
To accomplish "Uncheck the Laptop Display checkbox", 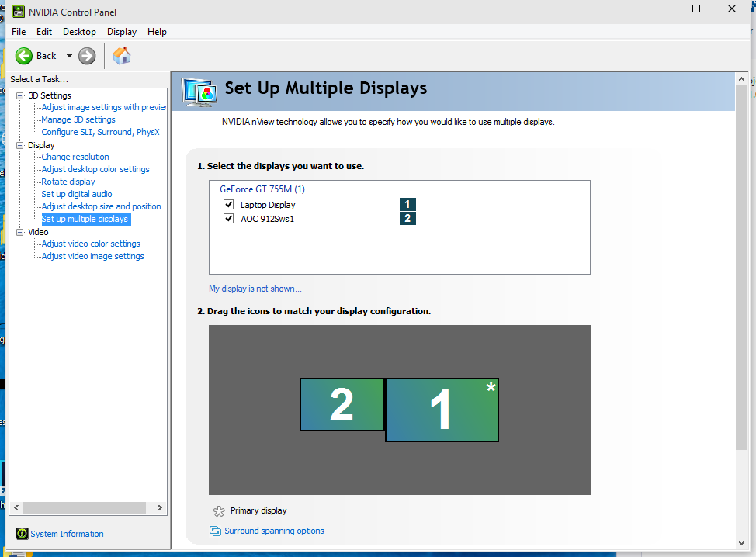I will coord(228,204).
